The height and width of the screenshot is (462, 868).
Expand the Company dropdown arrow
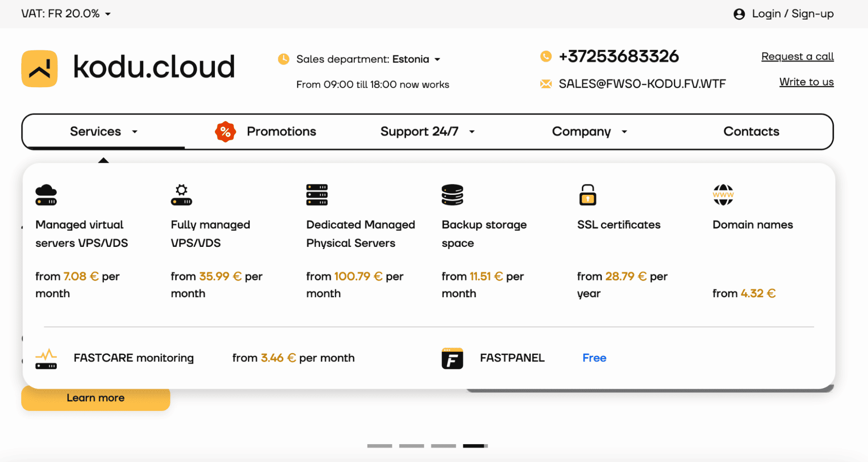624,132
